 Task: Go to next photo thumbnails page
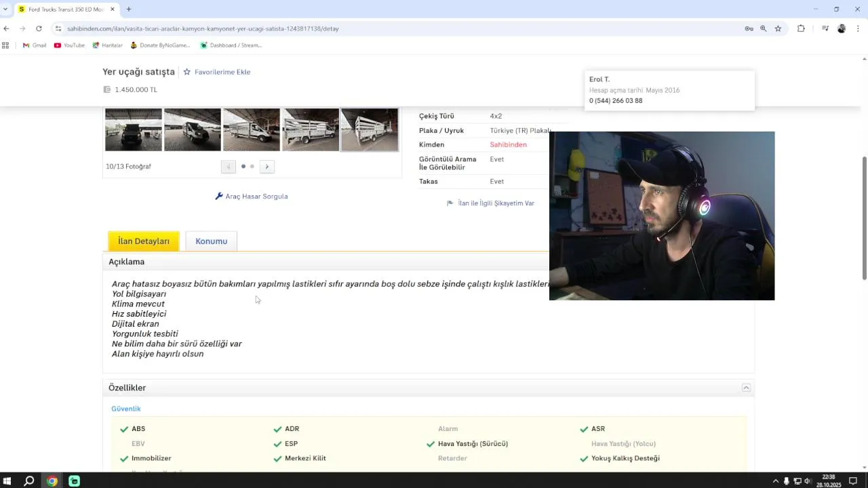[x=267, y=167]
